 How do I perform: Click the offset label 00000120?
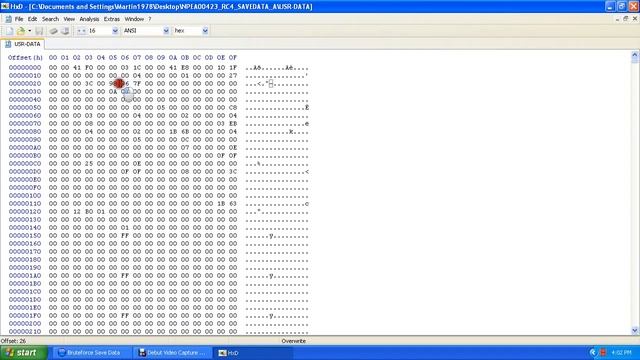tap(25, 211)
